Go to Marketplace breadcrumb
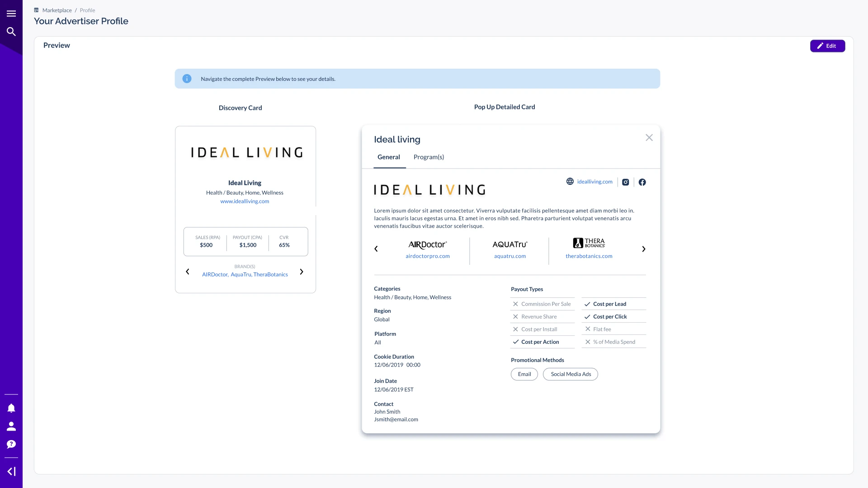Screen dimensions: 868x488 click(57, 10)
